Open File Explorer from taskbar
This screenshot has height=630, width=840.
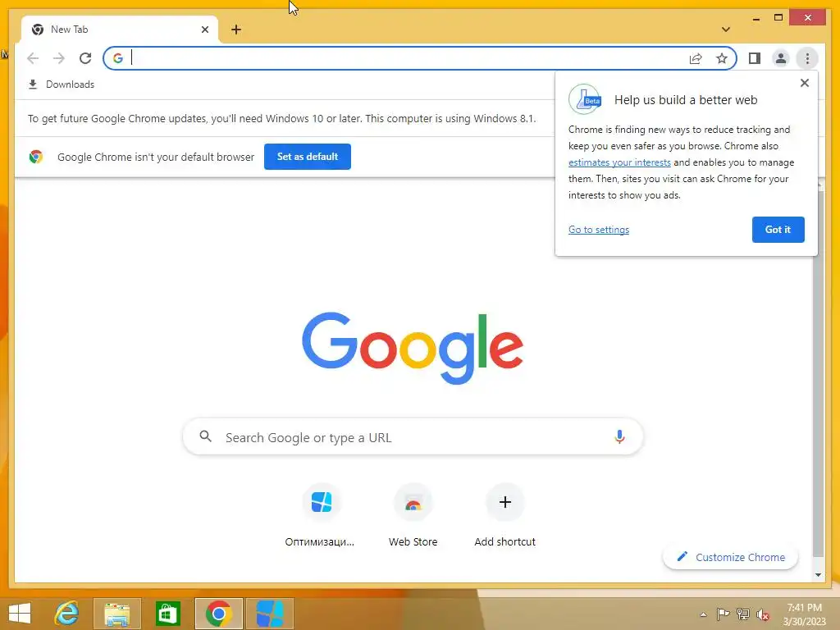tap(117, 614)
